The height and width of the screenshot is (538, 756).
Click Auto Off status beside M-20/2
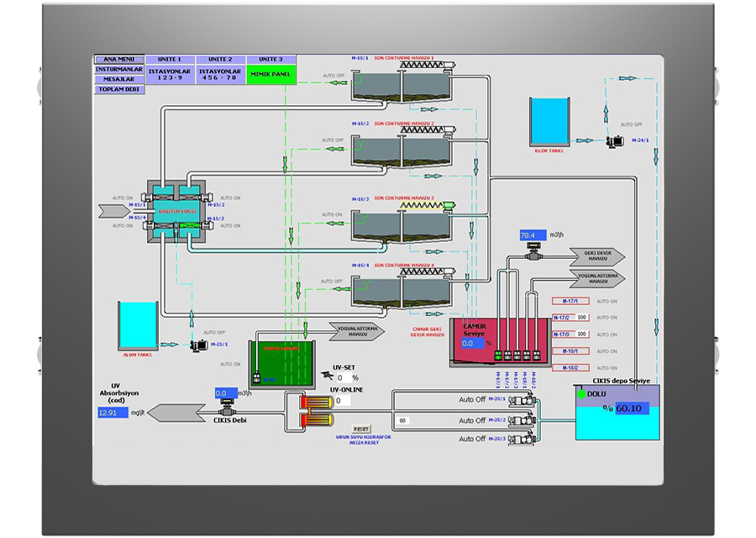click(x=472, y=421)
